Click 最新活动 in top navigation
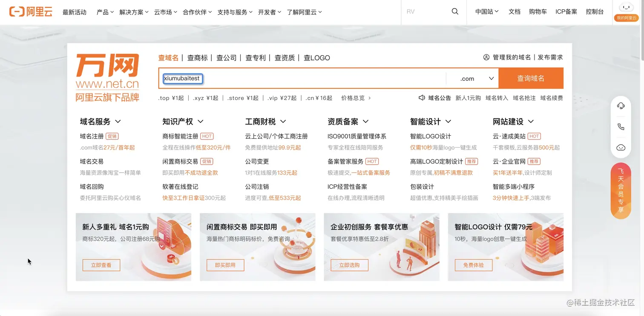This screenshot has width=644, height=316. [x=75, y=12]
